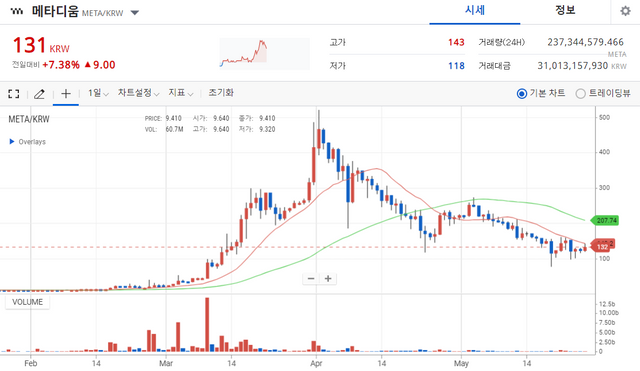This screenshot has height=371, width=640.
Task: Click the May date axis label
Action: (x=461, y=363)
